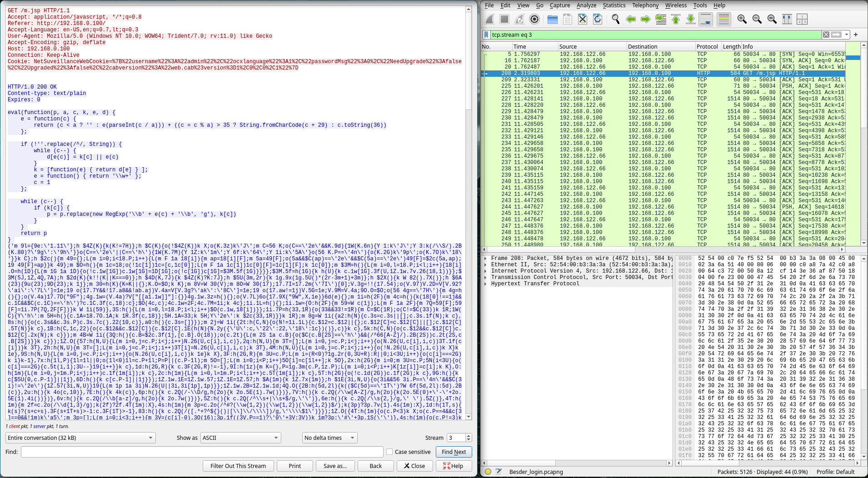The image size is (868, 478).
Task: Click the stream content vertical scrollbar
Action: (469, 213)
